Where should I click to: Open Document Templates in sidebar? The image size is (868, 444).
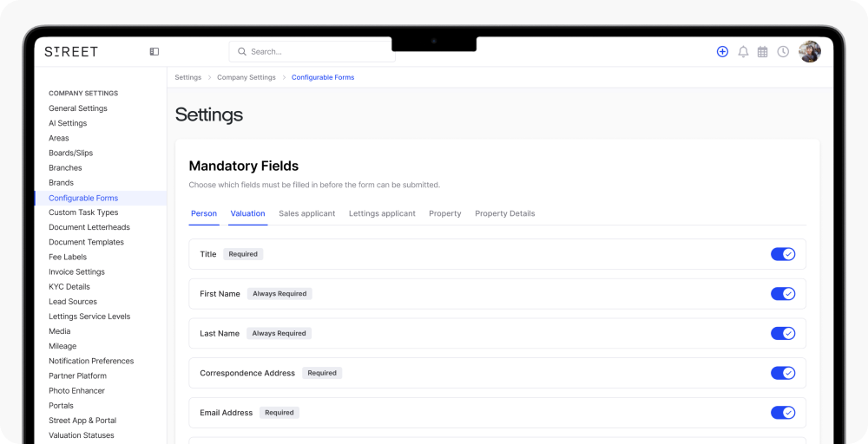86,242
